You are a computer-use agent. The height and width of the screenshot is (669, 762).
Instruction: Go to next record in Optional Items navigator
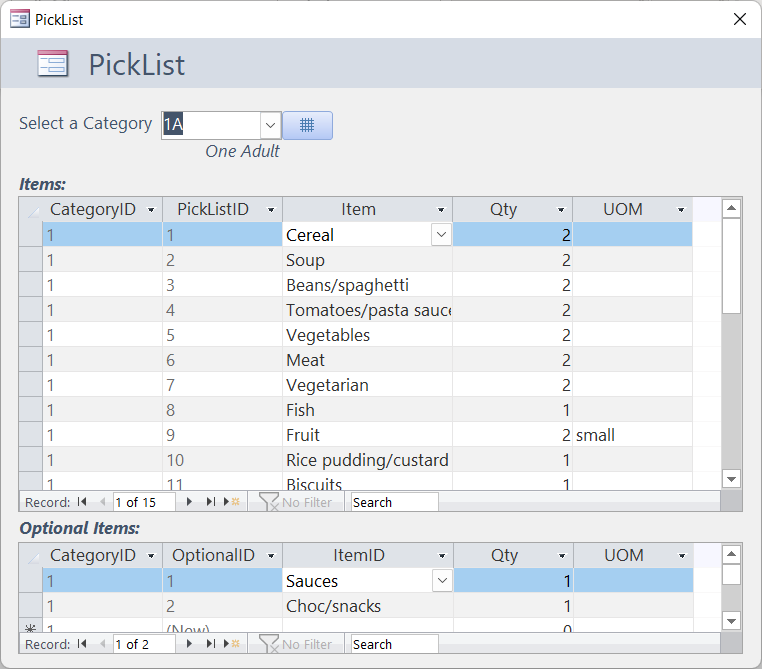(x=190, y=645)
